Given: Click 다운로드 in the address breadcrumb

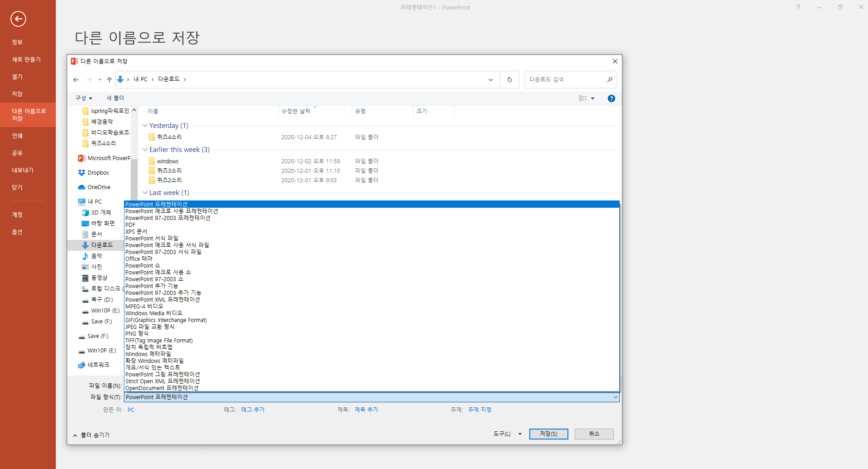Looking at the screenshot, I should 169,79.
